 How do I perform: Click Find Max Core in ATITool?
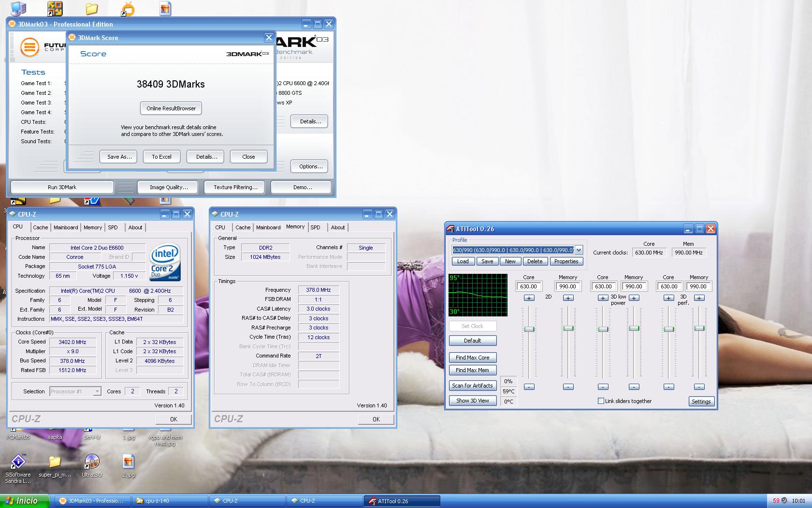click(x=473, y=358)
